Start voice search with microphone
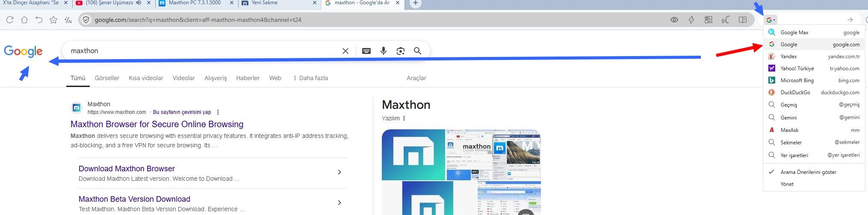Image resolution: width=868 pixels, height=215 pixels. (384, 51)
